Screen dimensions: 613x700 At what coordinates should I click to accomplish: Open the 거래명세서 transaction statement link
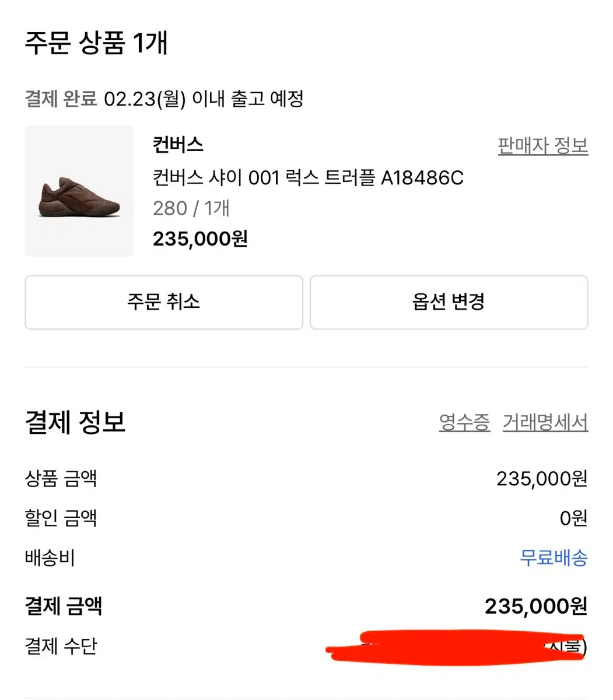tap(545, 422)
